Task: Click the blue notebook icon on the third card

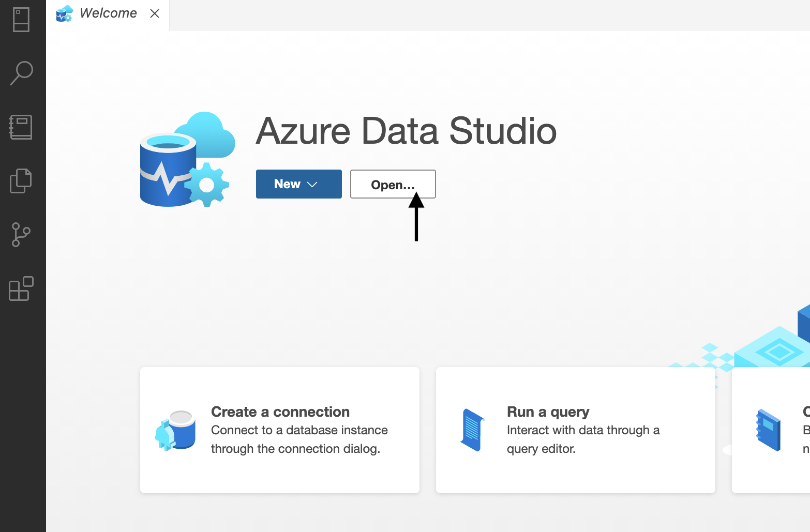Action: (x=768, y=430)
